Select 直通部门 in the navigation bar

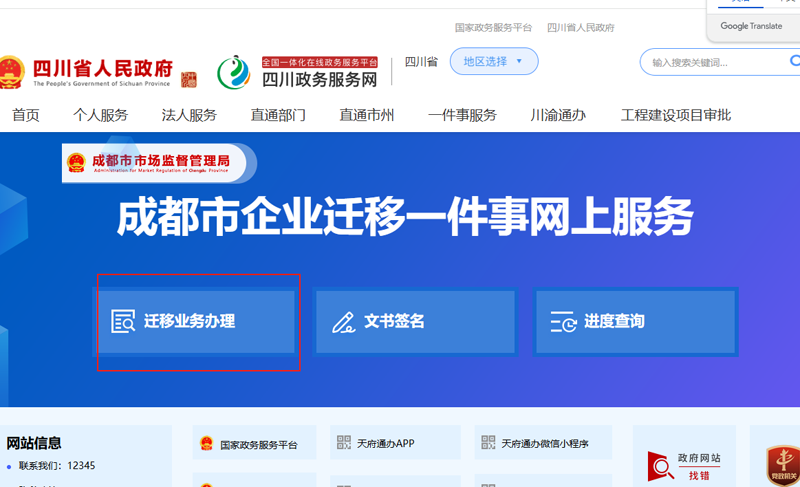point(278,115)
